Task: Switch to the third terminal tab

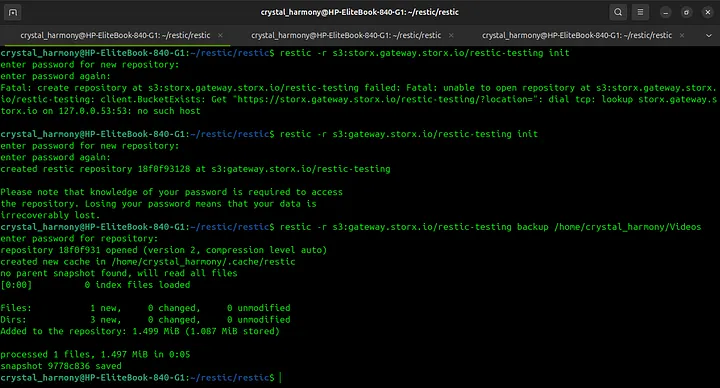Action: pos(577,35)
